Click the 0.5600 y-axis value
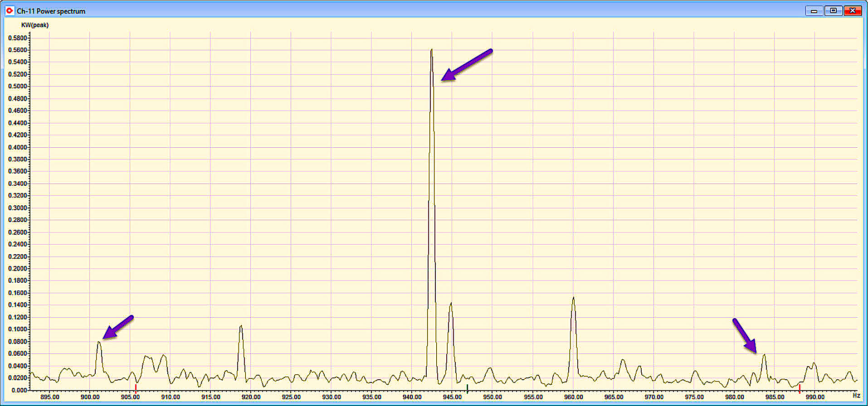Screen dimensions: 868x406 point(18,50)
